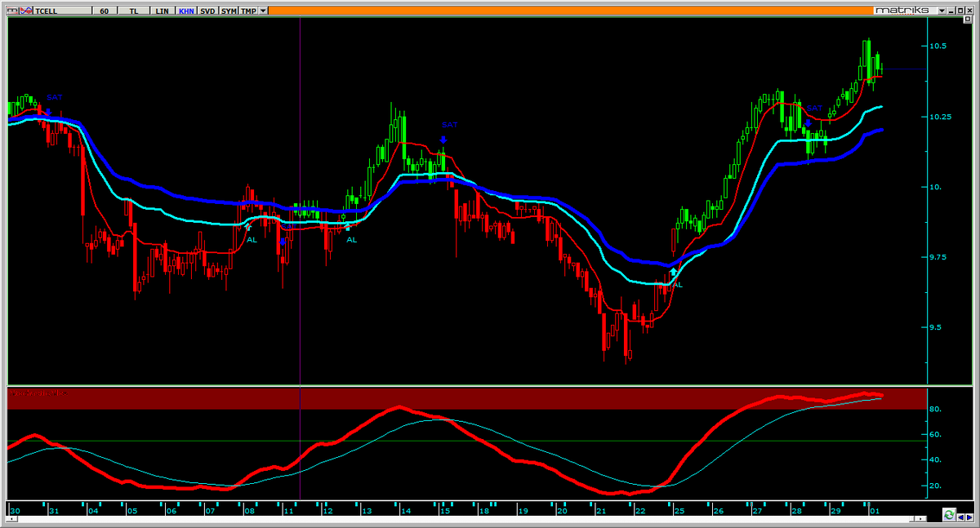Click the date label 22 on the time axis

[639, 511]
